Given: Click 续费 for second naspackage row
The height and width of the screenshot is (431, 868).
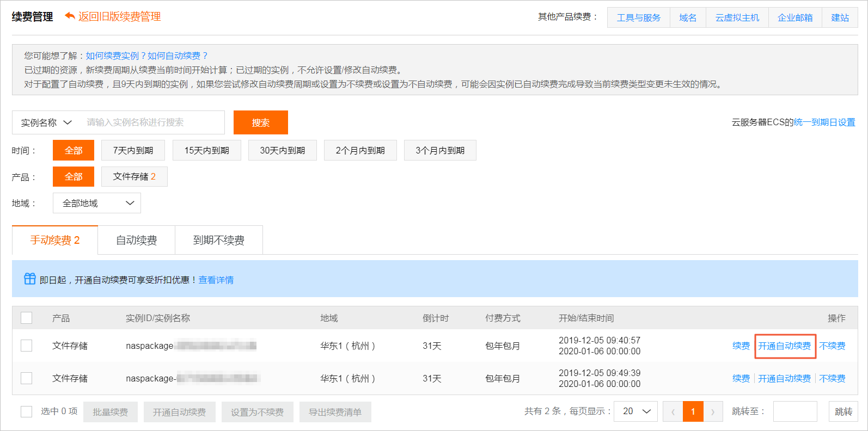Looking at the screenshot, I should click(741, 378).
